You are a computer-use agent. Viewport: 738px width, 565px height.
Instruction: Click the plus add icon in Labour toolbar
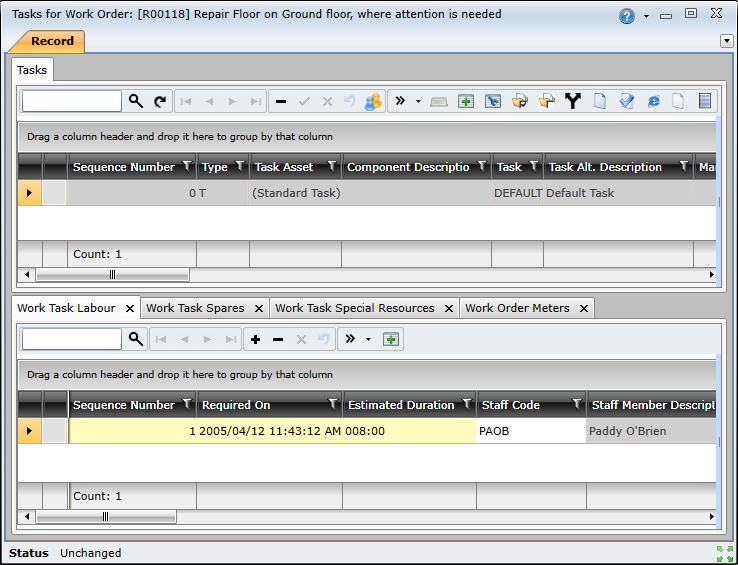256,339
